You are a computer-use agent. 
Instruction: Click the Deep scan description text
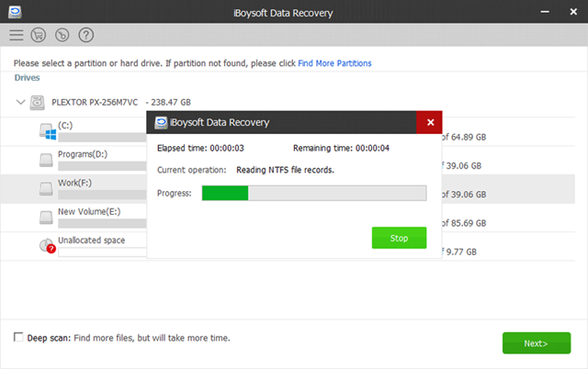[152, 338]
